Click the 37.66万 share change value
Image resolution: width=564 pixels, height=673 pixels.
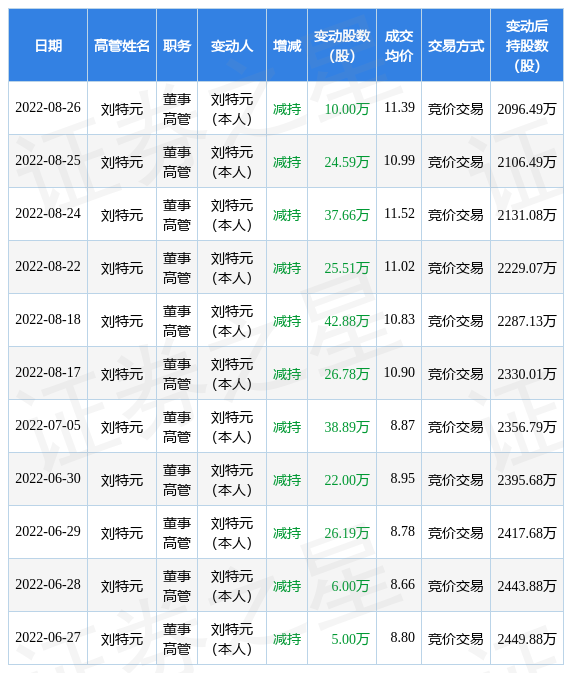(347, 215)
